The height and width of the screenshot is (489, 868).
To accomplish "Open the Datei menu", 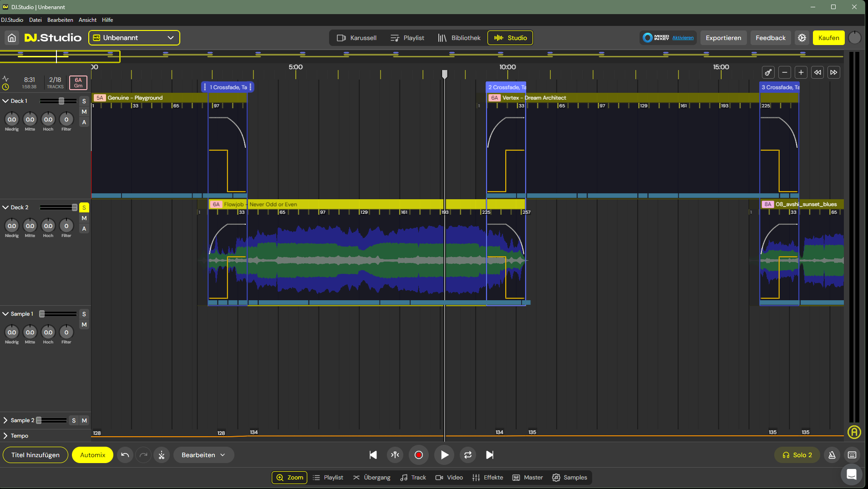I will point(35,20).
